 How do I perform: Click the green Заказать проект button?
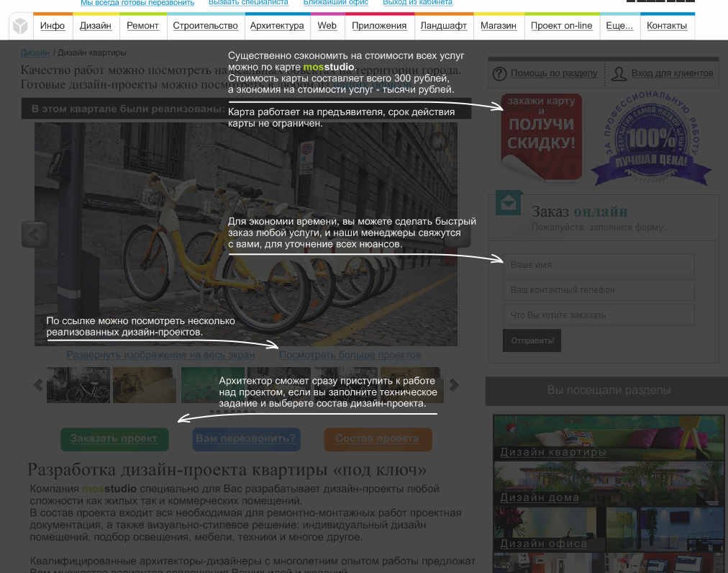tap(114, 438)
